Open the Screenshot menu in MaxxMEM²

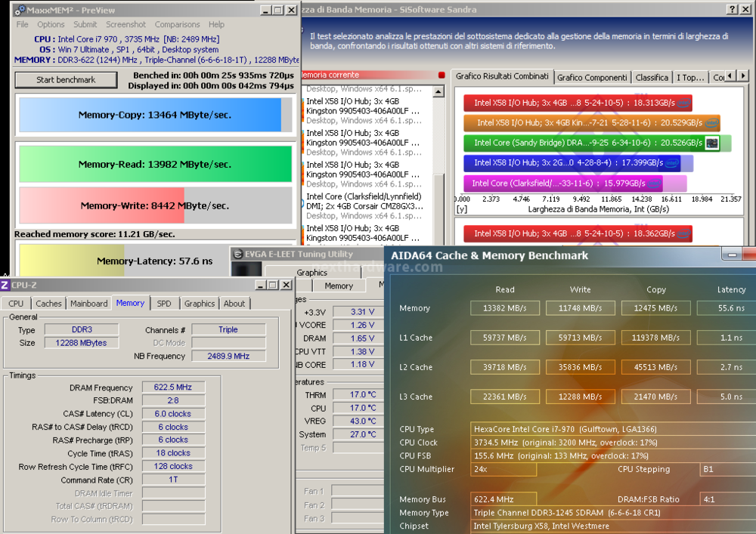(x=125, y=25)
